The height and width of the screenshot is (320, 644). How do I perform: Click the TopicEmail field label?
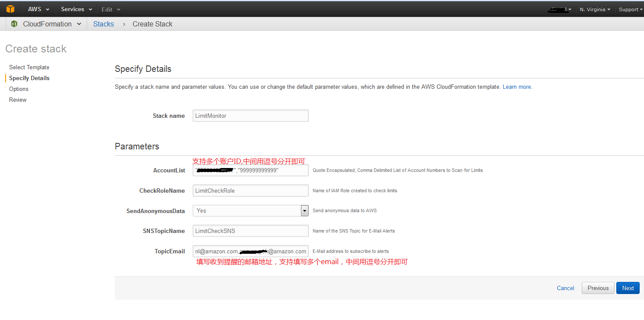click(x=170, y=251)
